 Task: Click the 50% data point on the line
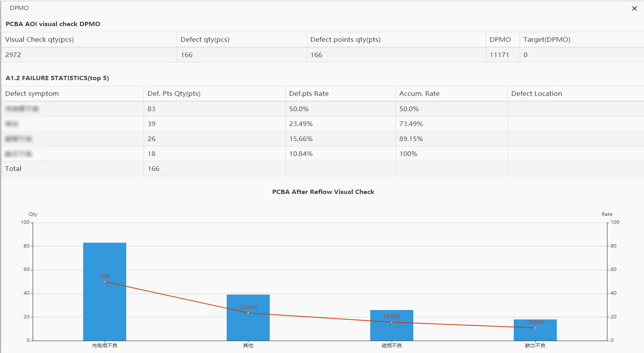tap(105, 282)
